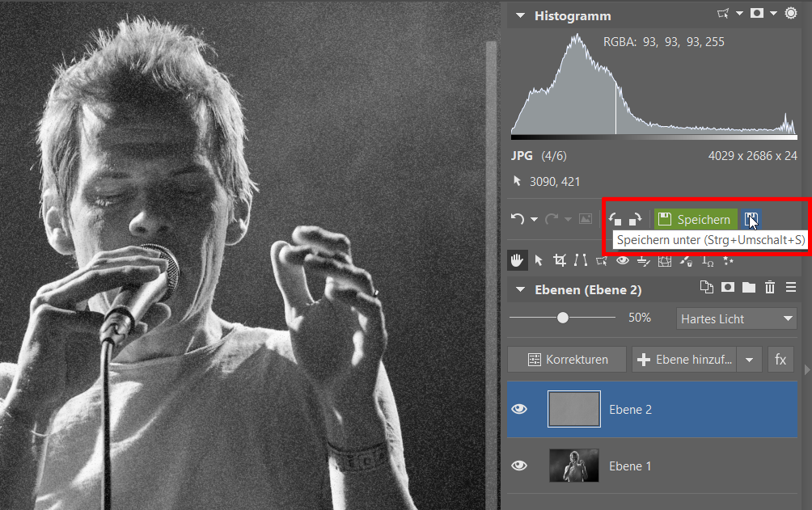
Task: Click the redo arrow
Action: [x=552, y=219]
